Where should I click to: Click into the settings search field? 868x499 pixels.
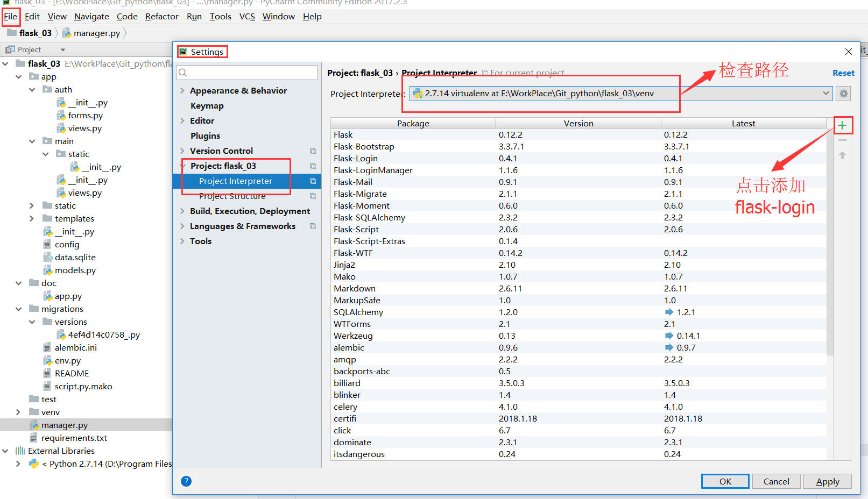[248, 73]
